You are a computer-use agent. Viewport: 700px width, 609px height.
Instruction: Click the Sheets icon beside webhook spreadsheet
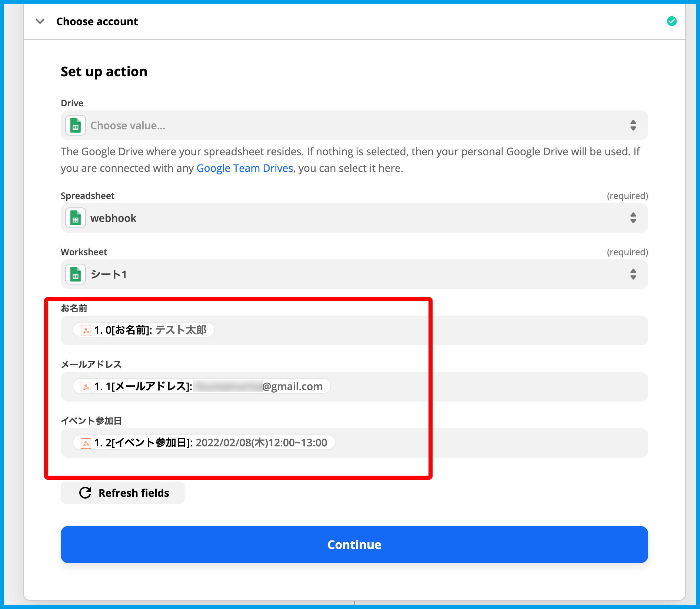[76, 218]
